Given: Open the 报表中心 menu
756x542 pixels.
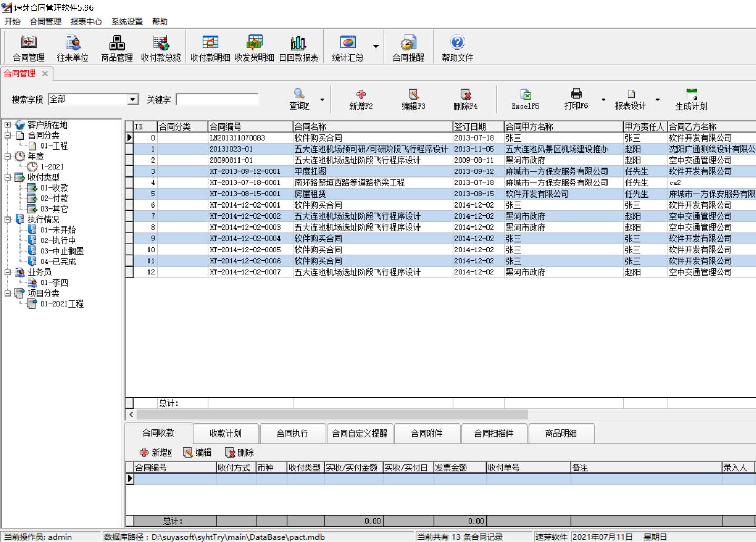Looking at the screenshot, I should coord(86,22).
